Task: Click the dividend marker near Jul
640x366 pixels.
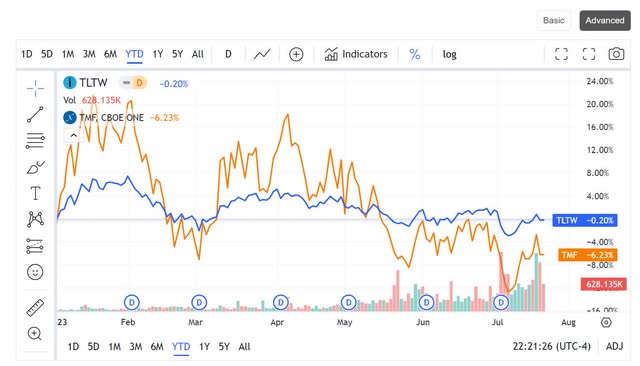Action: 501,303
